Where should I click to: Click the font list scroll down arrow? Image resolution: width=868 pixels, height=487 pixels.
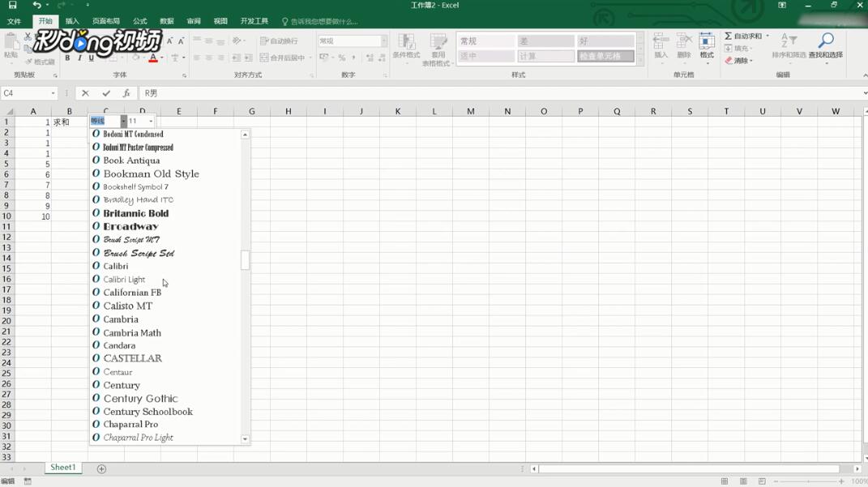point(245,439)
